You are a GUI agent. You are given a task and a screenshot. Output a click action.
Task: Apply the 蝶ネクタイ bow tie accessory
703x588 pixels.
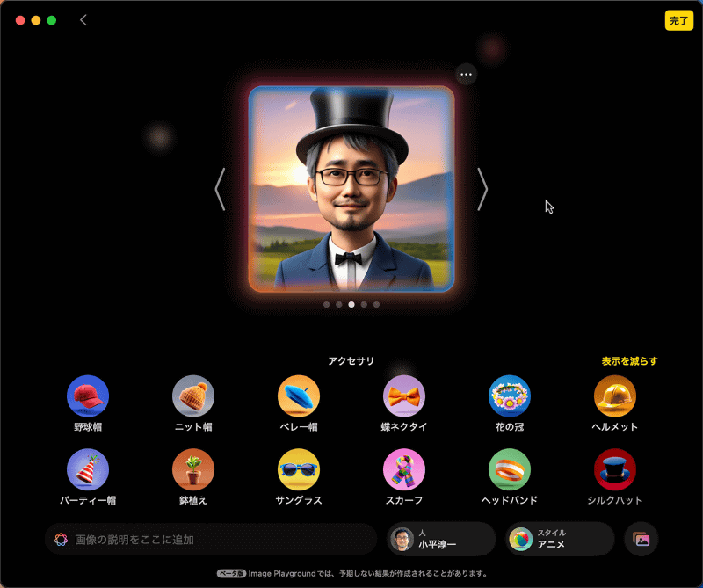403,398
